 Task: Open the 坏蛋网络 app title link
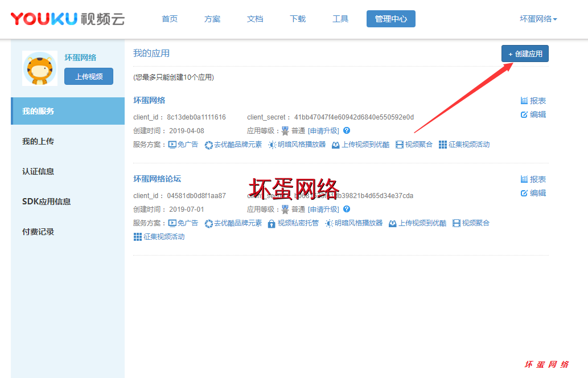click(x=149, y=100)
